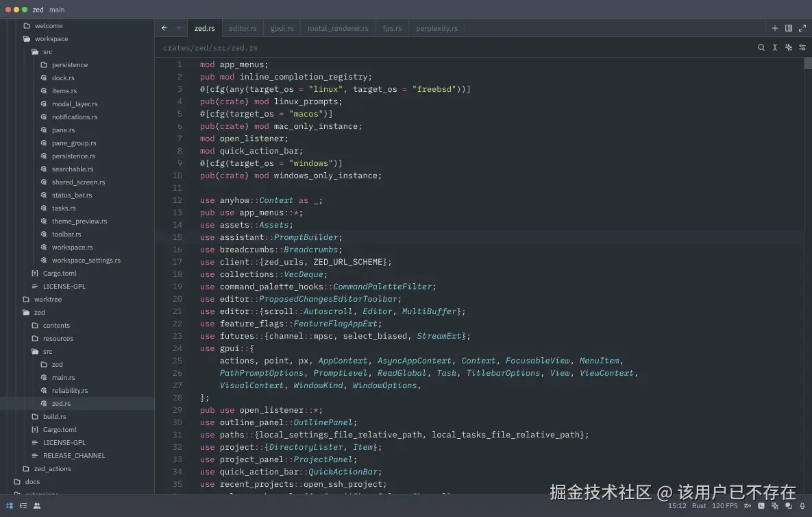Go forward with the right arrow button
The width and height of the screenshot is (812, 517).
178,28
